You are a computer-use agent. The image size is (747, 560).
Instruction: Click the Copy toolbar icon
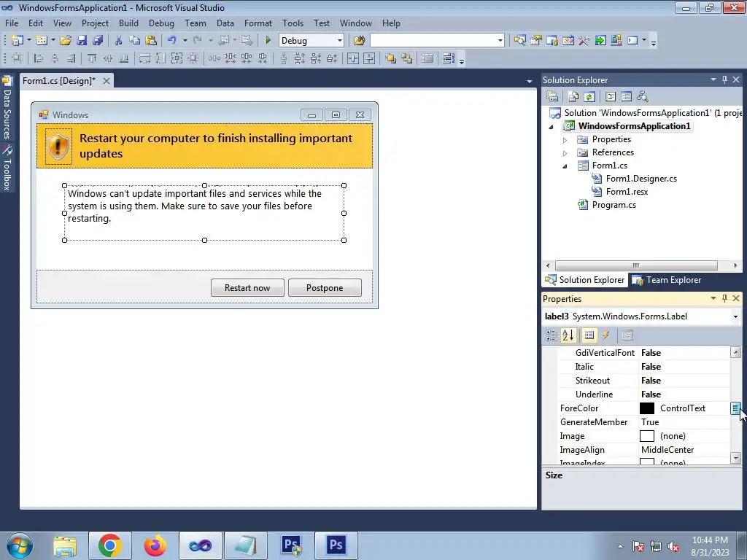tap(135, 41)
